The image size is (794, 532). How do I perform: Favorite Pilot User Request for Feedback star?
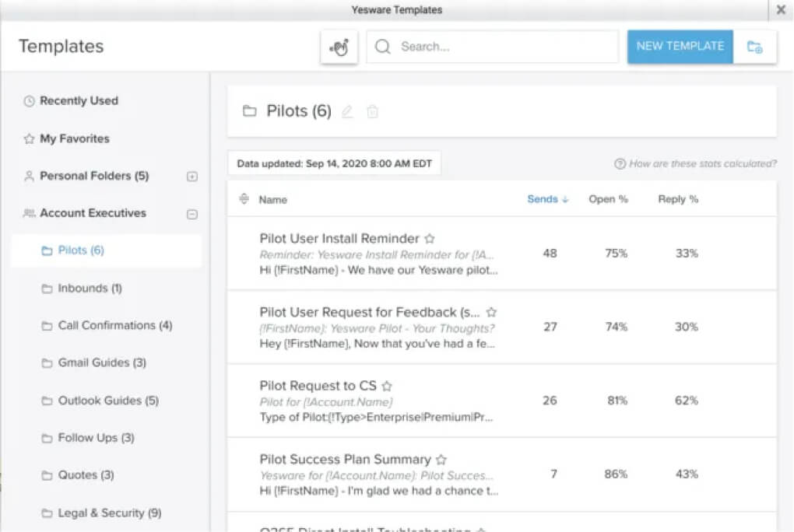[x=491, y=312]
